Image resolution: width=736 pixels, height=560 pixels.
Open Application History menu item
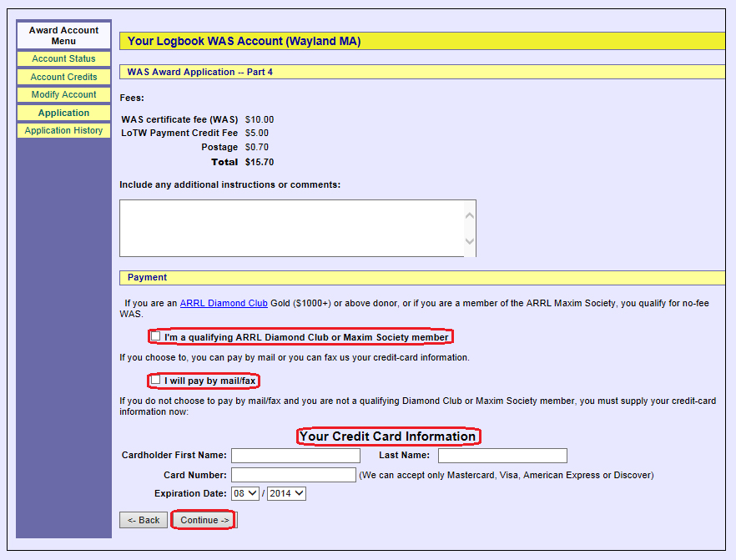click(63, 131)
